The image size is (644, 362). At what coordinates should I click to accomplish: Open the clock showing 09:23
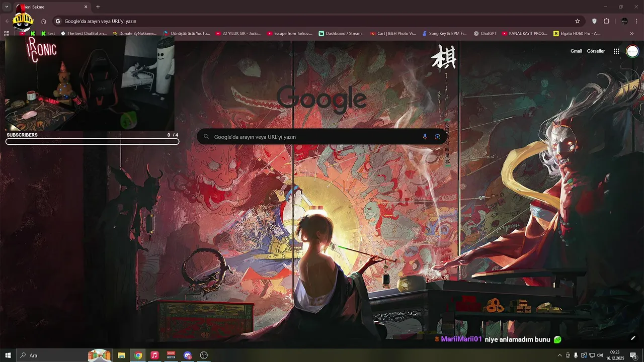[x=615, y=355]
